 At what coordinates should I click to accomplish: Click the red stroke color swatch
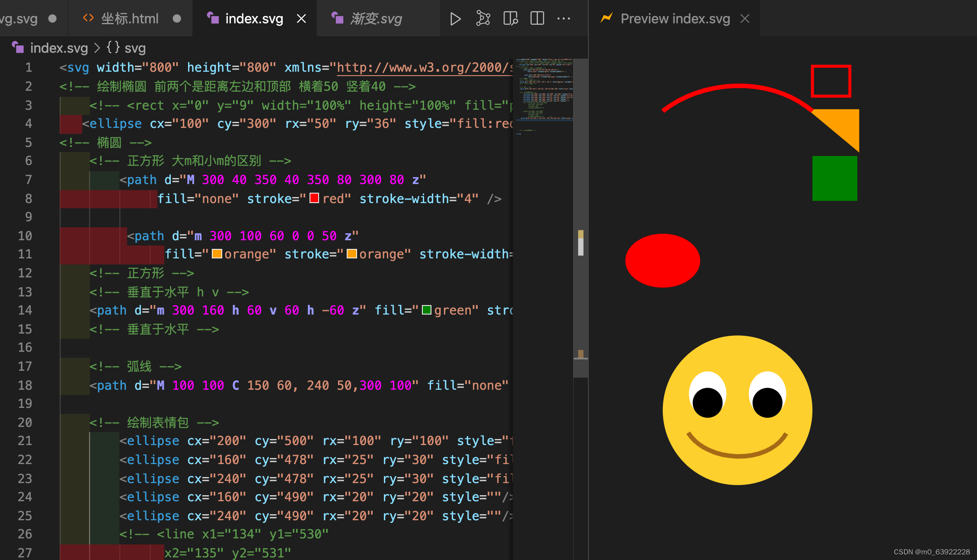pos(314,198)
